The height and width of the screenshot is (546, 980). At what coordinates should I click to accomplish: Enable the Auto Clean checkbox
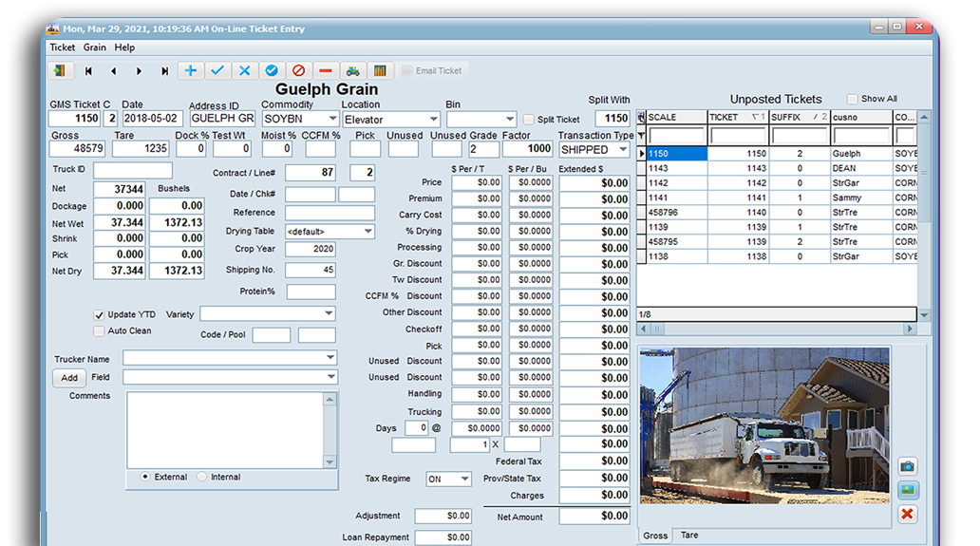point(99,331)
